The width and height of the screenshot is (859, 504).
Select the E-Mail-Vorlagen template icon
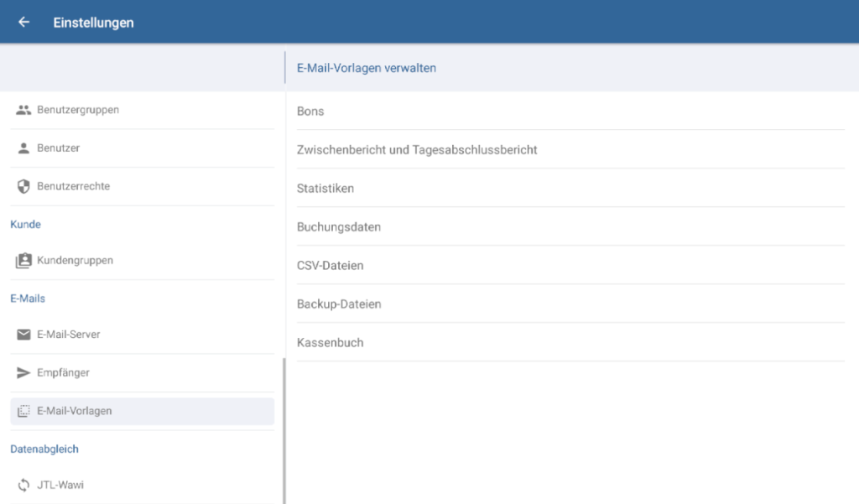point(24,410)
